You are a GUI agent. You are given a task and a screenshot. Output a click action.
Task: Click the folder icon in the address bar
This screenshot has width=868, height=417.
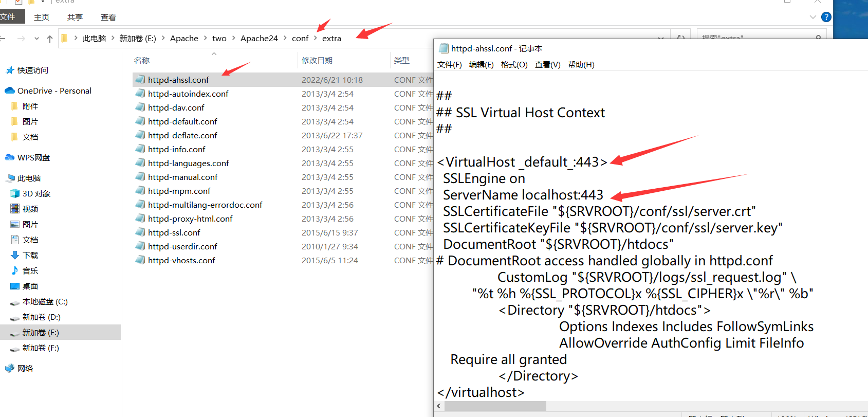65,38
